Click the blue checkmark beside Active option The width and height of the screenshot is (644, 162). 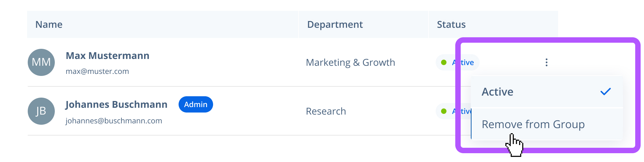605,92
